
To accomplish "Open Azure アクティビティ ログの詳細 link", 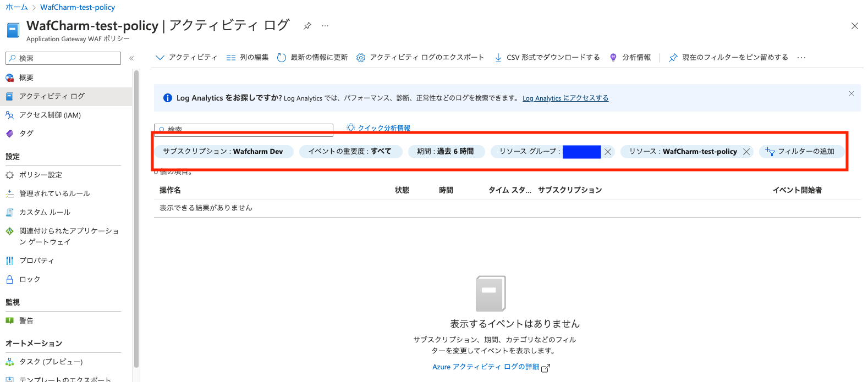I will click(x=491, y=367).
